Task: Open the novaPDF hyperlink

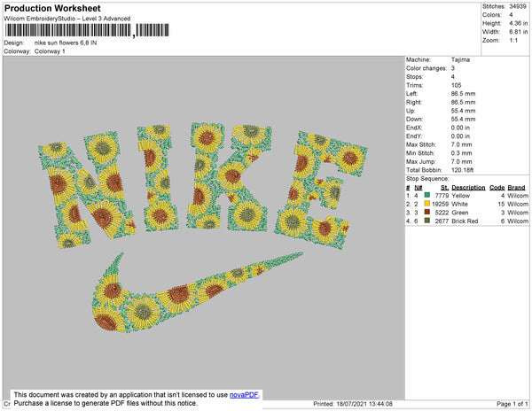Action: 244,395
